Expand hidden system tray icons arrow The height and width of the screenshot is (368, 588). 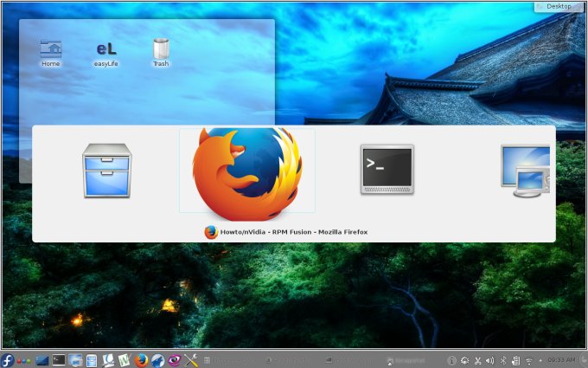pyautogui.click(x=540, y=361)
